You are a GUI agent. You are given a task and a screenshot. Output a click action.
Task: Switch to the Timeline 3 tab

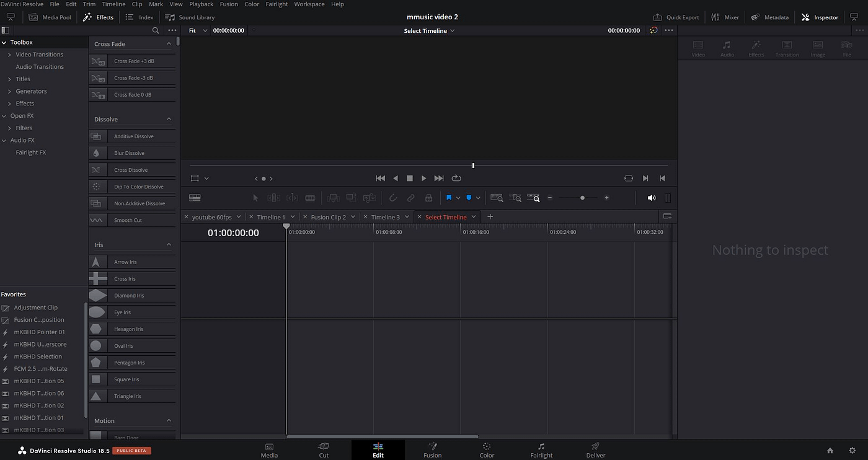(x=385, y=217)
